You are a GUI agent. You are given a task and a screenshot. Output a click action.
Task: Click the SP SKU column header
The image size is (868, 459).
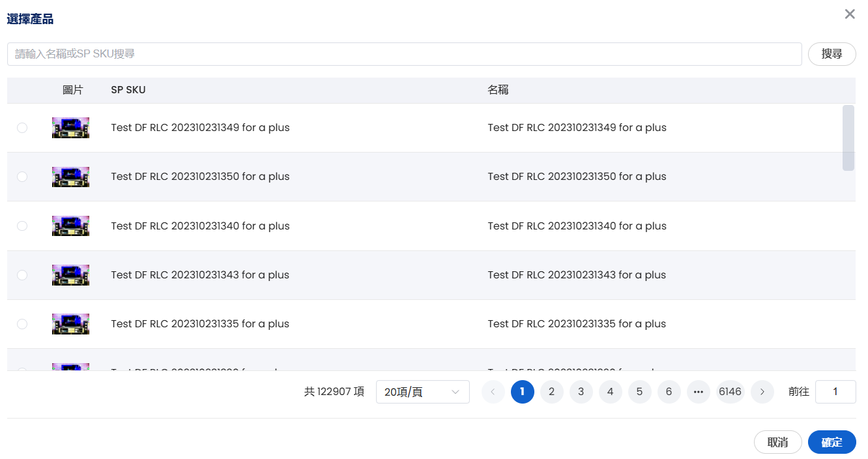(128, 90)
